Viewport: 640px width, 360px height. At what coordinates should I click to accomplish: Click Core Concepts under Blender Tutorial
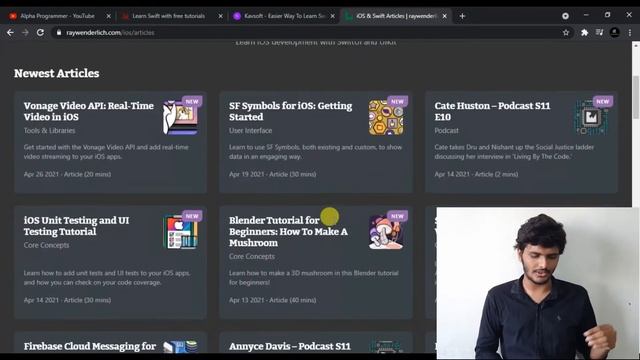[251, 257]
